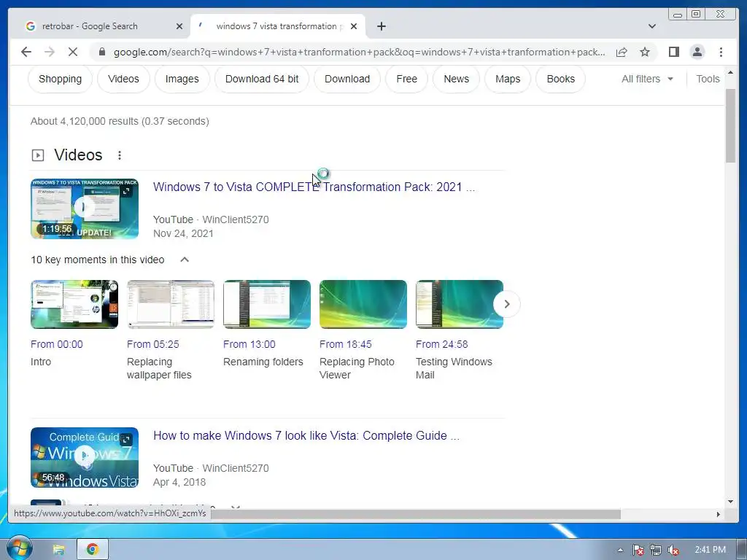Viewport: 747px width, 560px height.
Task: Open the 2:41 PM clock
Action: coord(710,550)
